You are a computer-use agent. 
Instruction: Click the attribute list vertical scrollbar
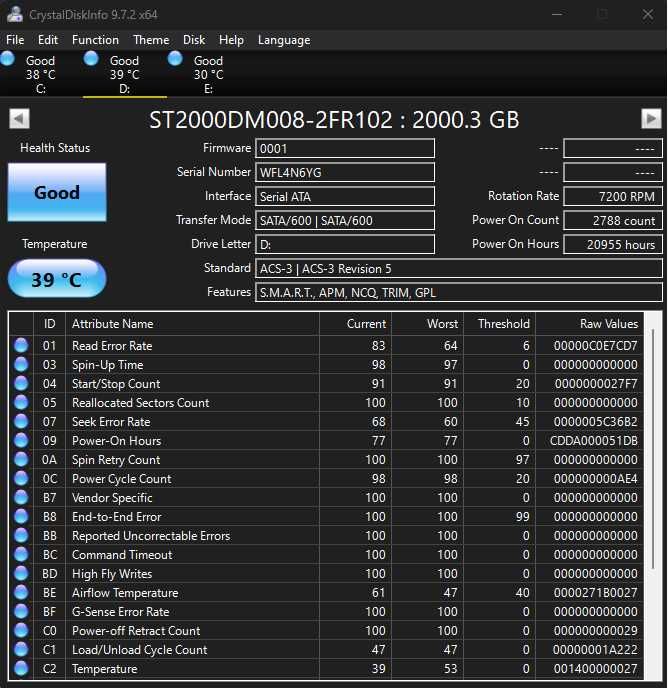coord(653,448)
